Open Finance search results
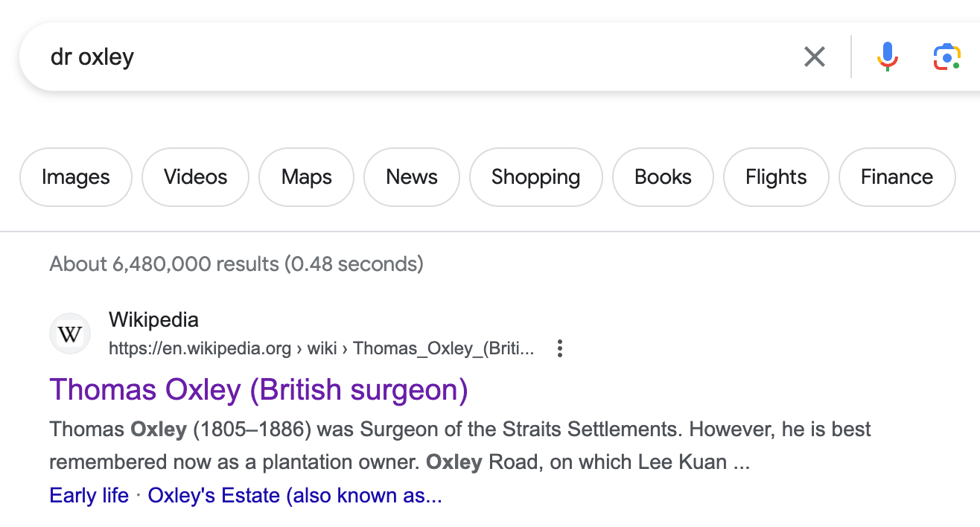The height and width of the screenshot is (527, 980). coord(897,177)
